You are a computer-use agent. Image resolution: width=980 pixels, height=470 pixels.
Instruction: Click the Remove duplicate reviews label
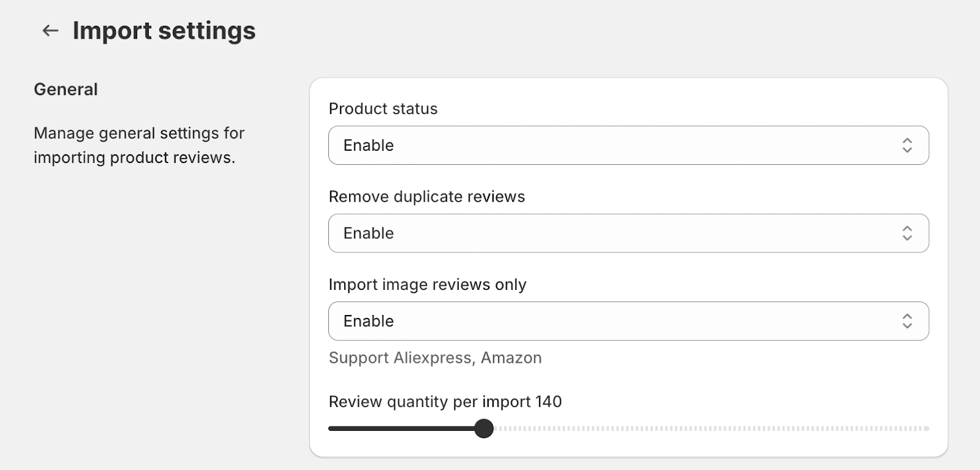[427, 197]
